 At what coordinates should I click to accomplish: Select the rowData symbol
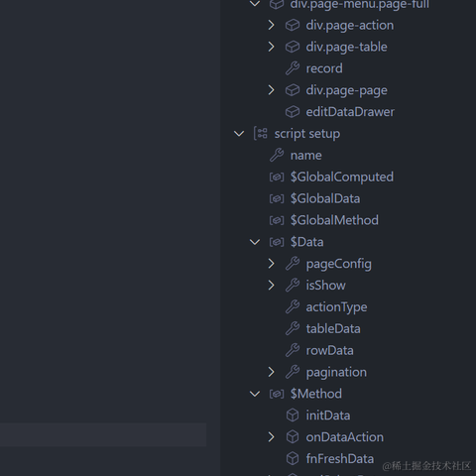[x=329, y=350]
